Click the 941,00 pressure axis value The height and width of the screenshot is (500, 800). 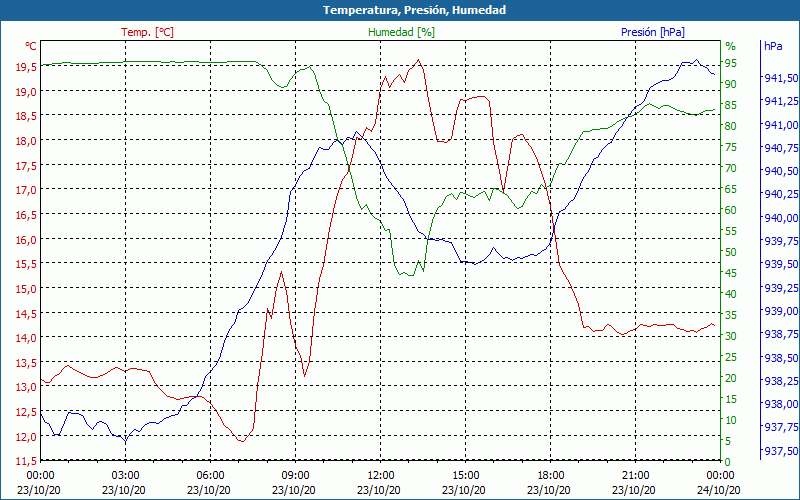pos(781,125)
